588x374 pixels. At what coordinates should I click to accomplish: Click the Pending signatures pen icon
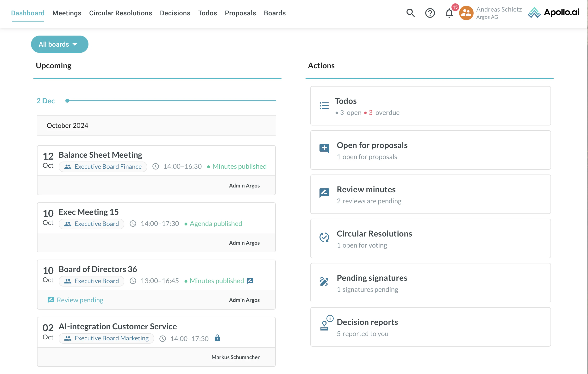click(324, 281)
